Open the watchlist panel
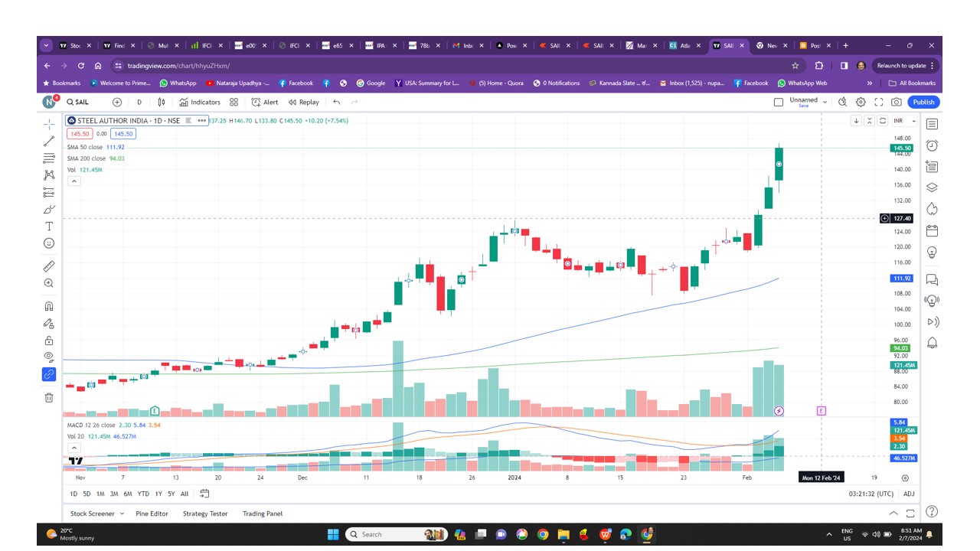This screenshot has width=980, height=551. 932,124
